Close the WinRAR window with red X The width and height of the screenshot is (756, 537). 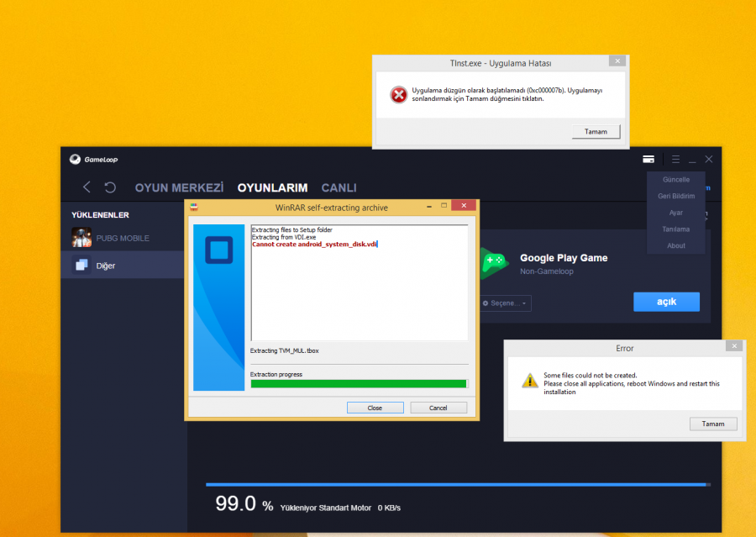464,206
